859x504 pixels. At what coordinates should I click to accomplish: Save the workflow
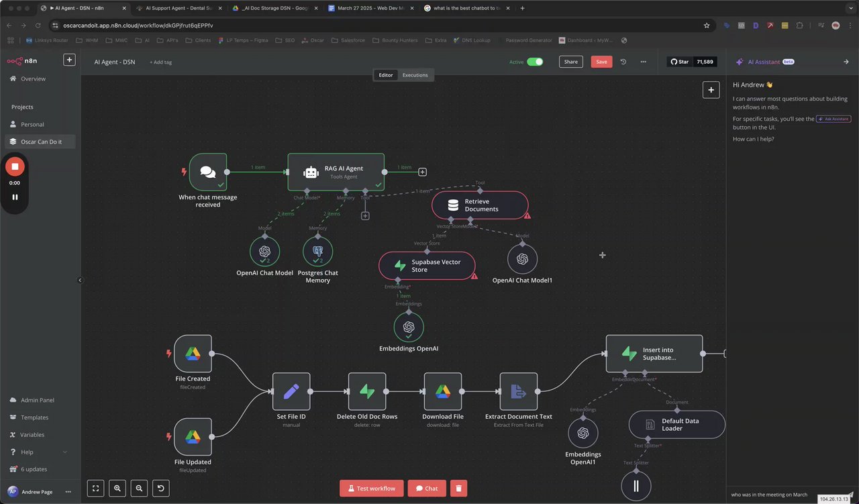(x=601, y=62)
